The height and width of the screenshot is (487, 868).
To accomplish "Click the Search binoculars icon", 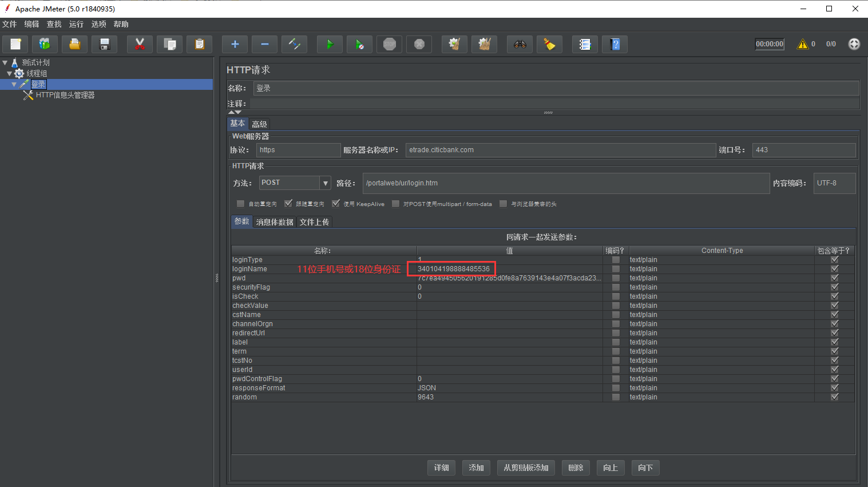I will [520, 44].
